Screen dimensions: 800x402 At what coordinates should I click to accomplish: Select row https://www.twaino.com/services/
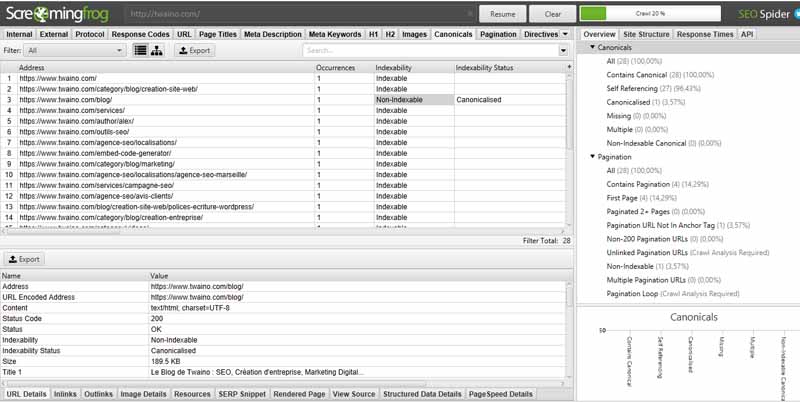click(283, 110)
